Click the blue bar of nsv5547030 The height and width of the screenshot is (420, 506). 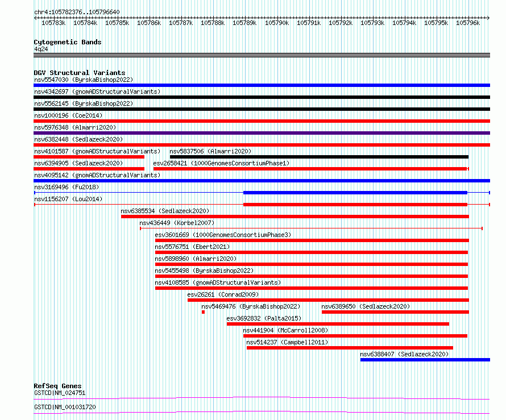coord(262,85)
